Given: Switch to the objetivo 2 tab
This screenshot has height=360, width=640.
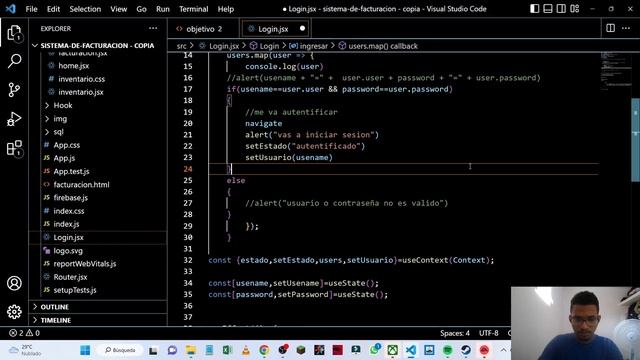Looking at the screenshot, I should click(x=203, y=29).
